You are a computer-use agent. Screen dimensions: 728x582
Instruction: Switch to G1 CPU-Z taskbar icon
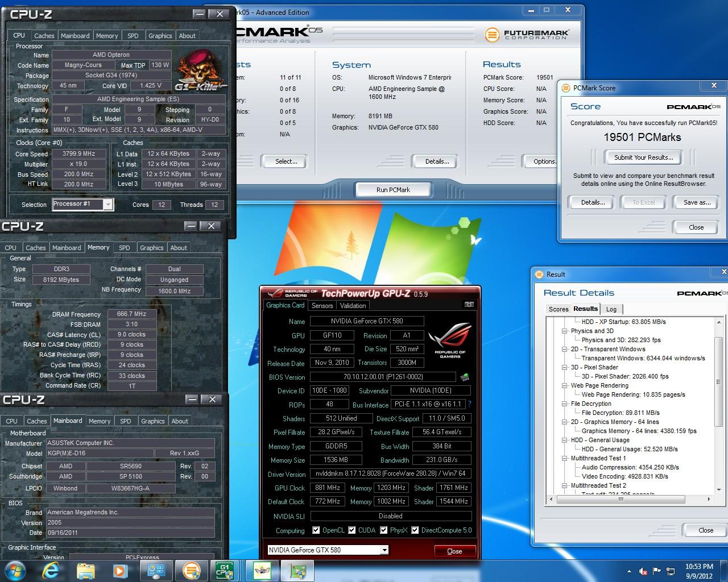[x=224, y=571]
